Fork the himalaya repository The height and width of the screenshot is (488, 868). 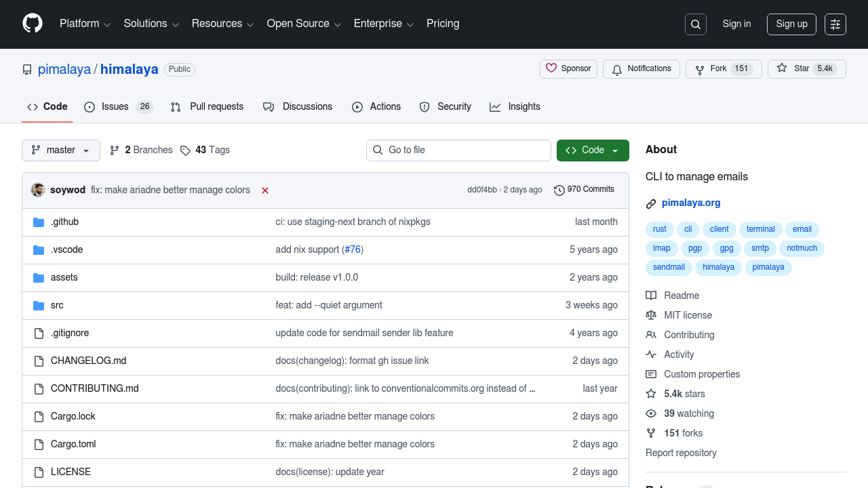coord(711,69)
